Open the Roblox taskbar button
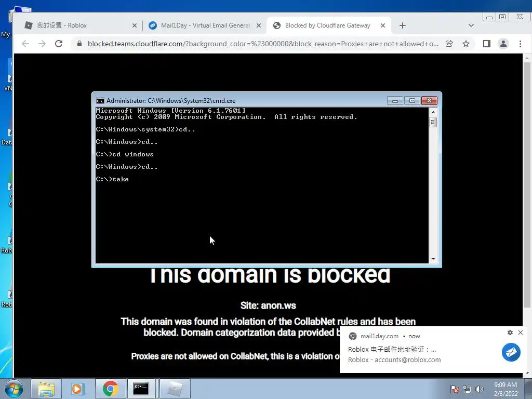The image size is (532, 399). click(x=175, y=389)
